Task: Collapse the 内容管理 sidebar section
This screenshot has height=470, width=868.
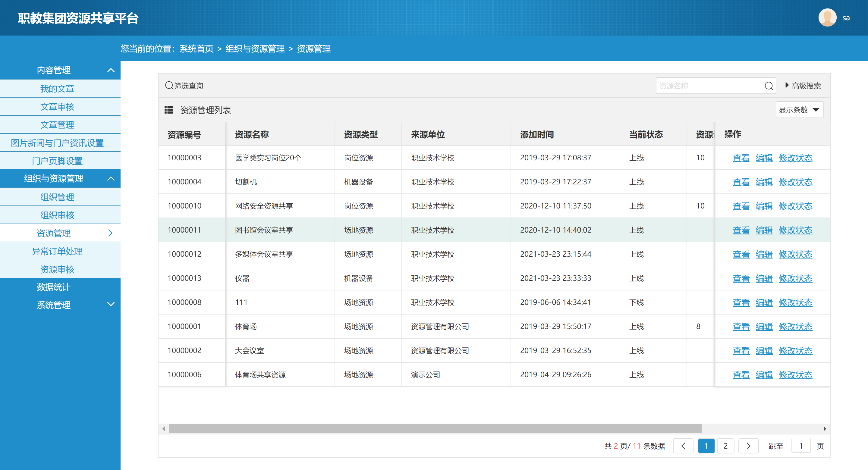Action: (111, 70)
